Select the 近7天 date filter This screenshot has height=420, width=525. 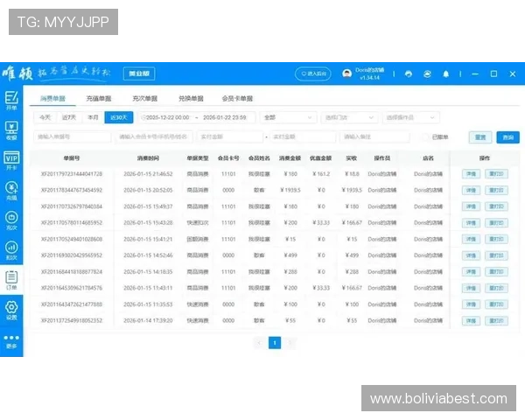(x=69, y=117)
